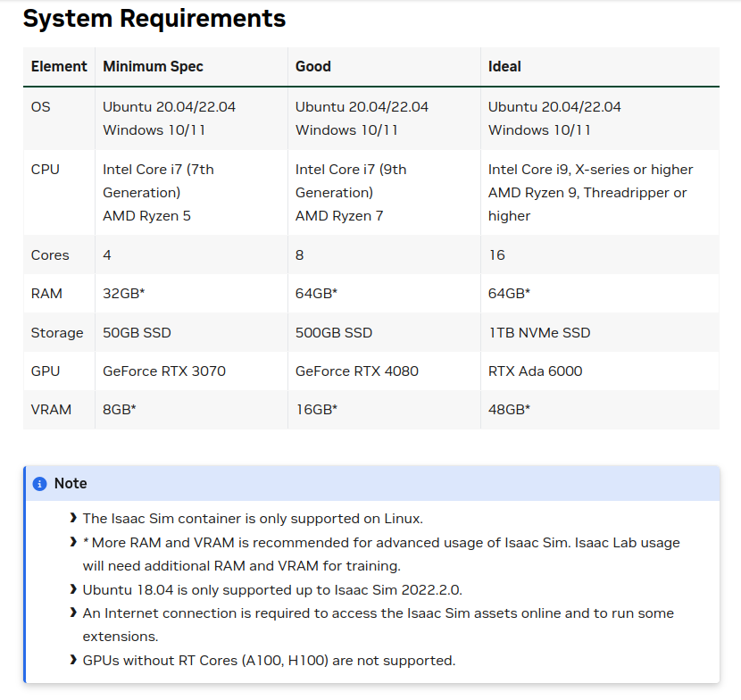Click the blue info icon beside Note
Screen dimensions: 741x700
39,484
